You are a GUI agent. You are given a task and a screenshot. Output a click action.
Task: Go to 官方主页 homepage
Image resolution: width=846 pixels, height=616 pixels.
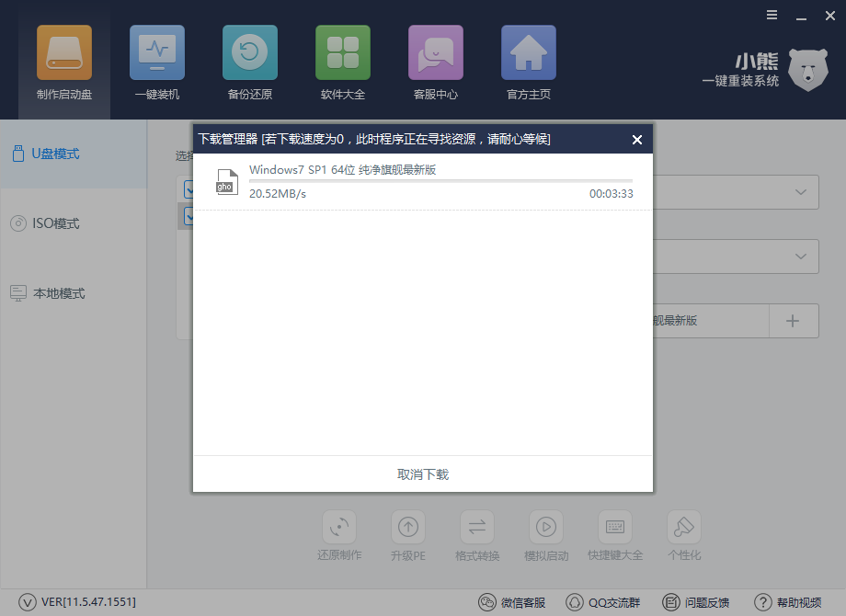point(528,62)
